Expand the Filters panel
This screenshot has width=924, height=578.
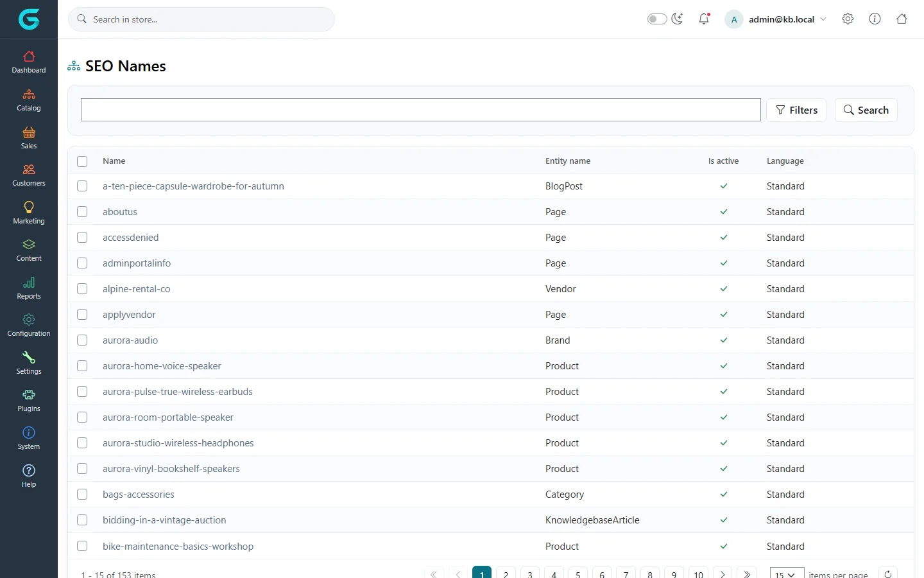point(796,110)
